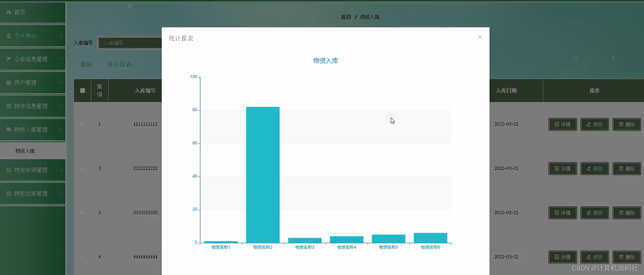644x275 pixels.
Task: Click the 统计报表 dialog title
Action: [x=181, y=38]
